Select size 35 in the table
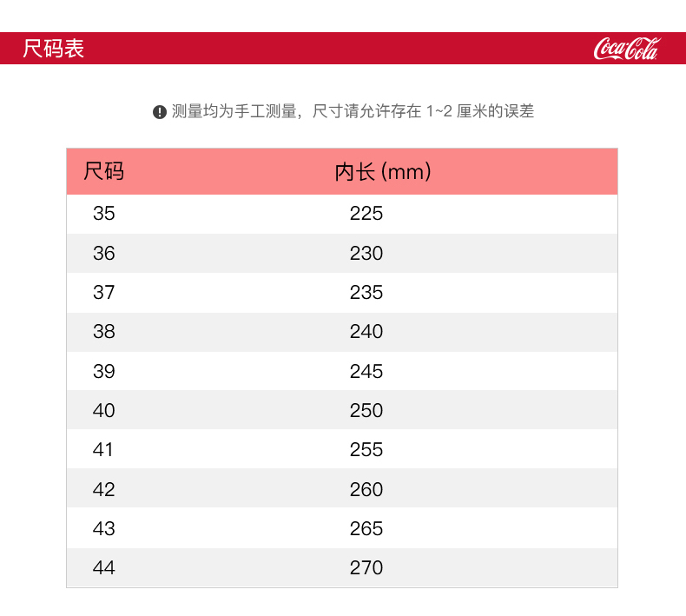The width and height of the screenshot is (686, 616). pos(104,214)
